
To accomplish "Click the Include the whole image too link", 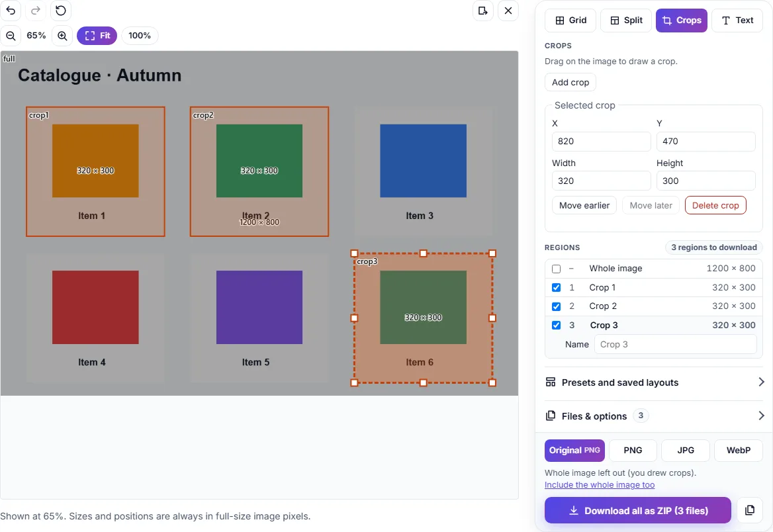I will (600, 484).
